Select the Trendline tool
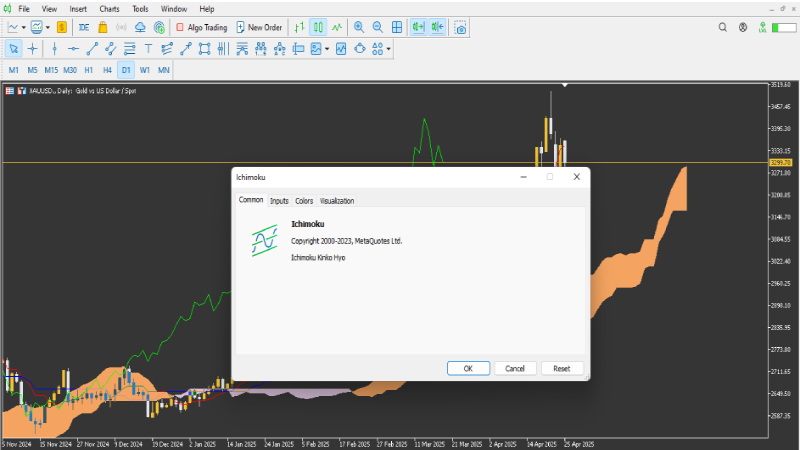The height and width of the screenshot is (450, 800). (92, 49)
